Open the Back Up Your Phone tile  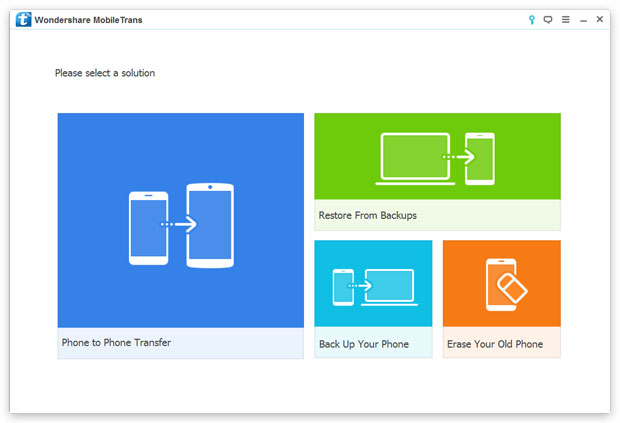[373, 299]
